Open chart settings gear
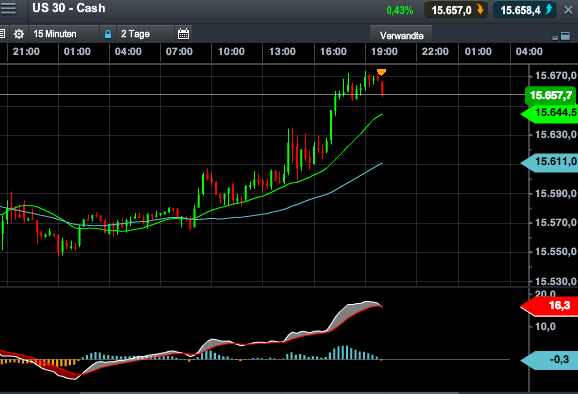 point(19,34)
